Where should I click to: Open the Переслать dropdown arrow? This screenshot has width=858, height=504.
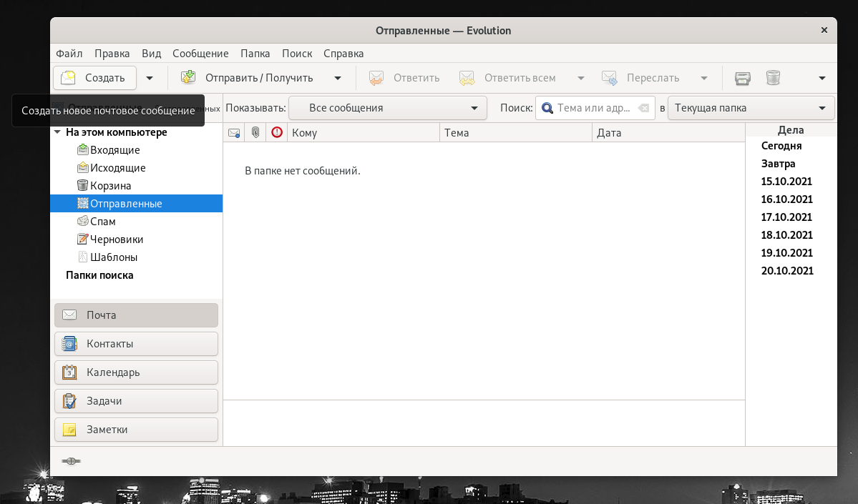[704, 78]
